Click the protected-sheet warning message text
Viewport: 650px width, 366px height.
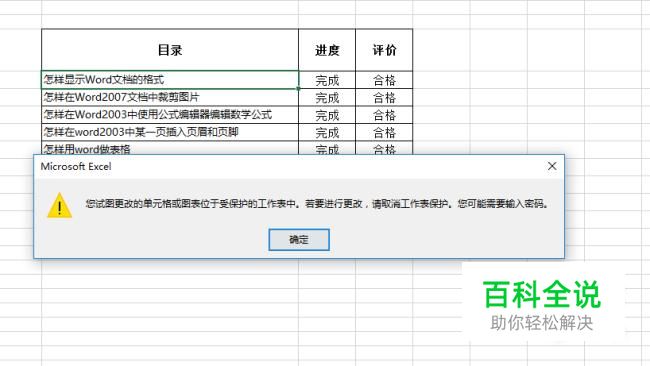click(317, 204)
